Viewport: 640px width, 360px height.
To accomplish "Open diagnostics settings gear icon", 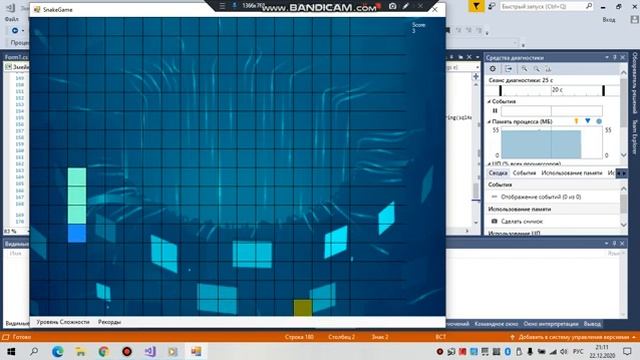I will pyautogui.click(x=493, y=69).
